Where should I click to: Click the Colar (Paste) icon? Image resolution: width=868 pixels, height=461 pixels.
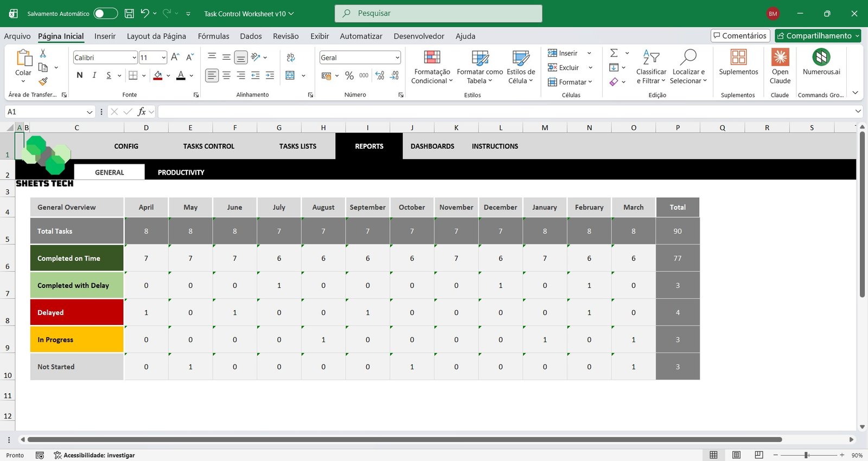click(x=23, y=57)
